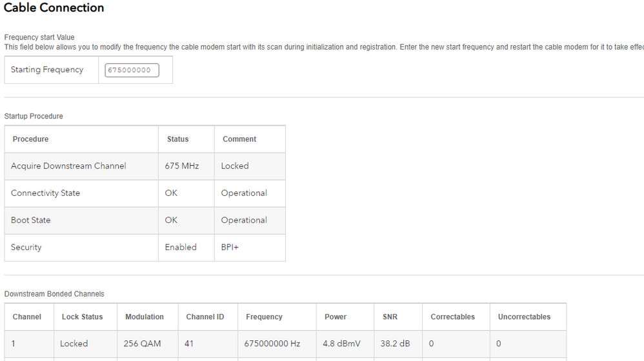Click the Status column header in Startup Procedure
This screenshot has height=361, width=644.
point(177,139)
